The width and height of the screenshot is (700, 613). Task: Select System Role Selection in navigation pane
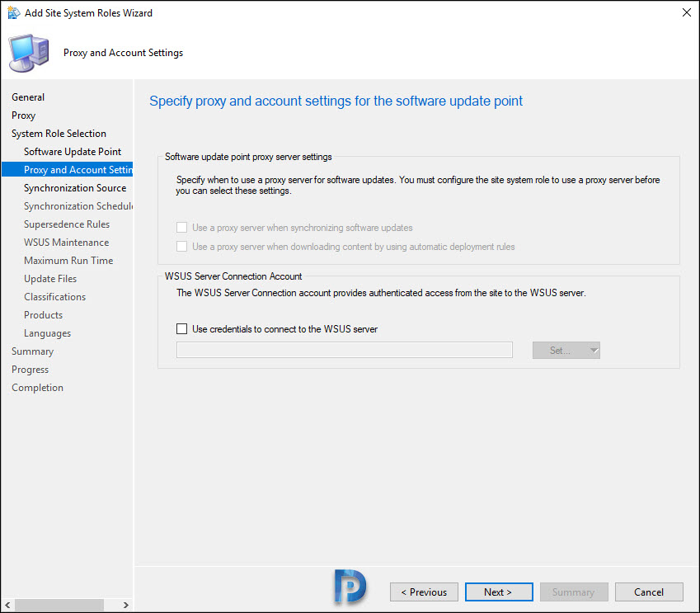[59, 134]
